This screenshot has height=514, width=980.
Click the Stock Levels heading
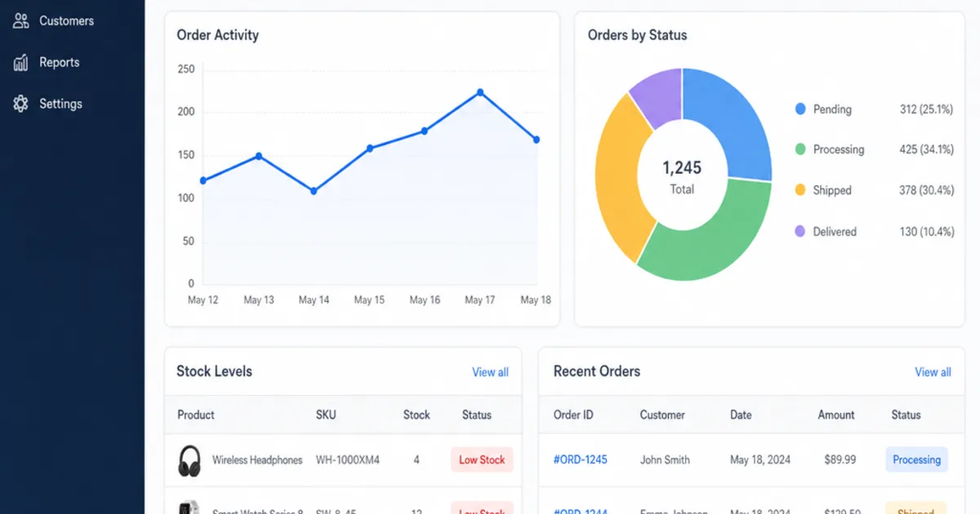click(x=214, y=371)
